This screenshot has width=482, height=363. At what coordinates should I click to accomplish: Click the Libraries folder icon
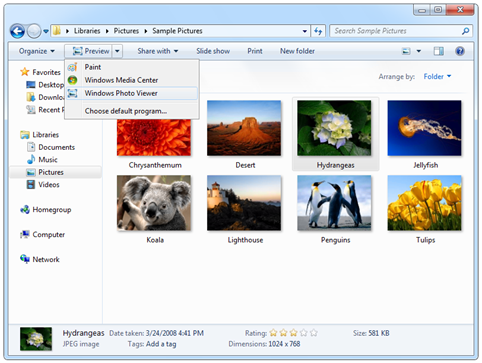click(x=25, y=135)
